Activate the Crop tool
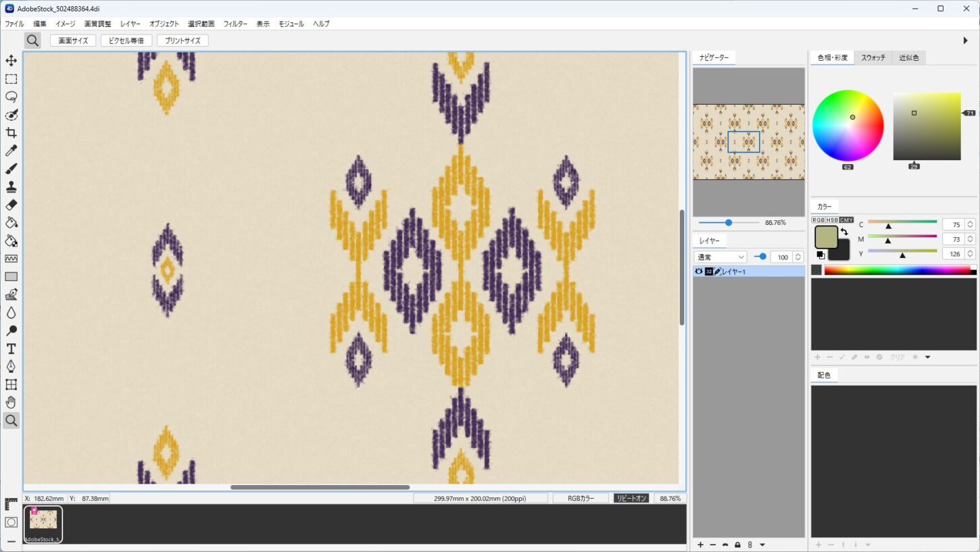The width and height of the screenshot is (980, 552). [x=11, y=133]
